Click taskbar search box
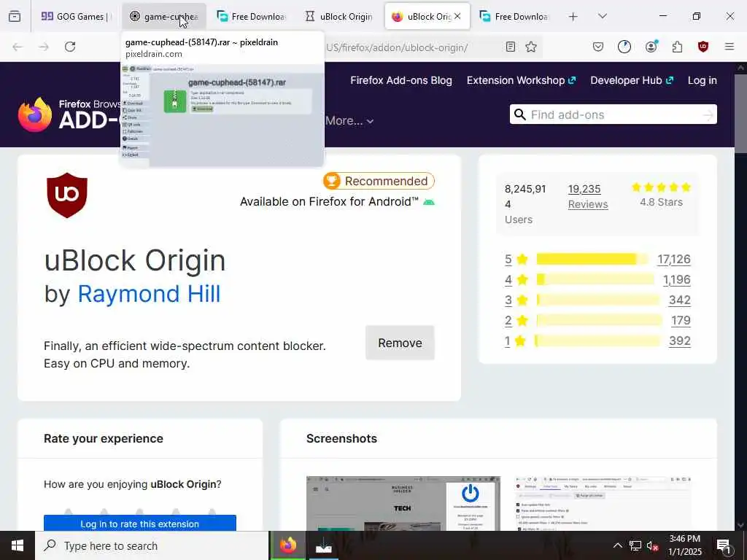The height and width of the screenshot is (560, 747). [152, 545]
